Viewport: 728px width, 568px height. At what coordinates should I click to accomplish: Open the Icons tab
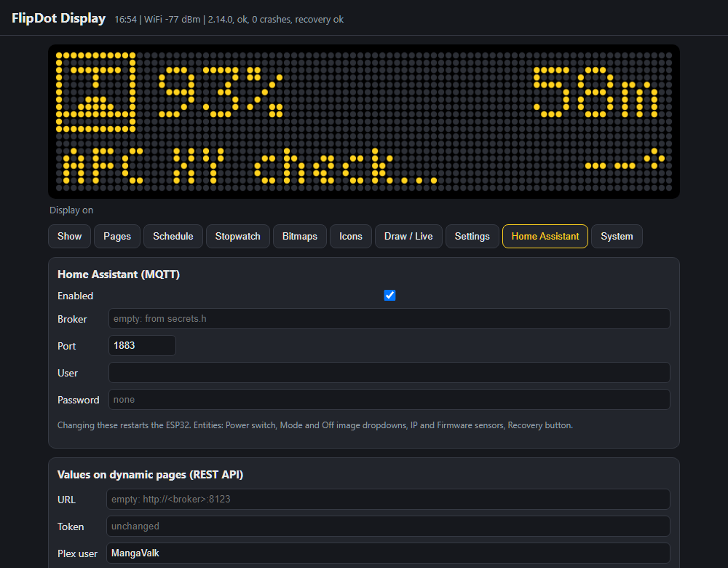[351, 237]
